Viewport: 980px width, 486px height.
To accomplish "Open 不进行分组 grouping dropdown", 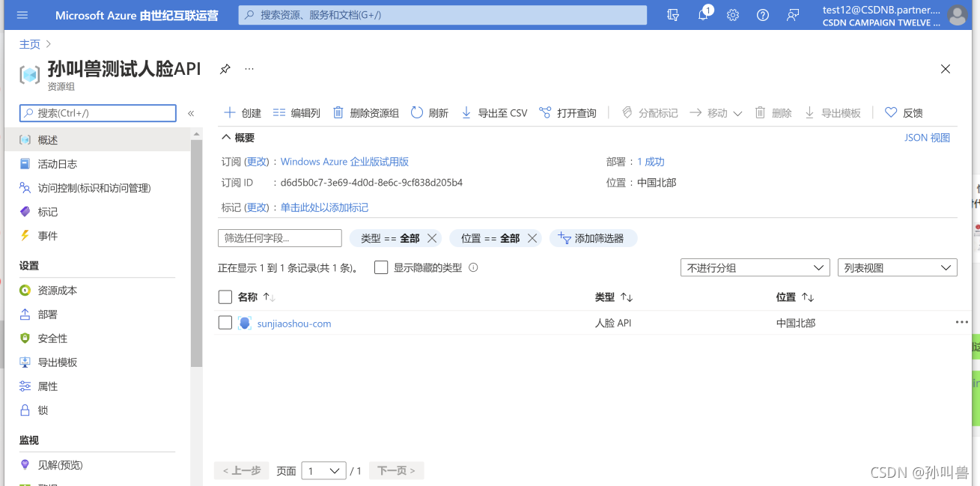I will coord(755,267).
